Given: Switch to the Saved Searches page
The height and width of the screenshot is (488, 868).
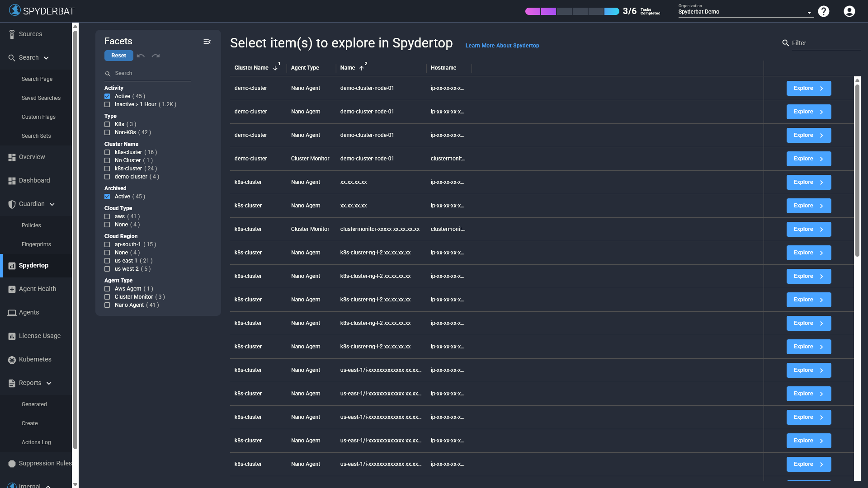Looking at the screenshot, I should point(41,98).
